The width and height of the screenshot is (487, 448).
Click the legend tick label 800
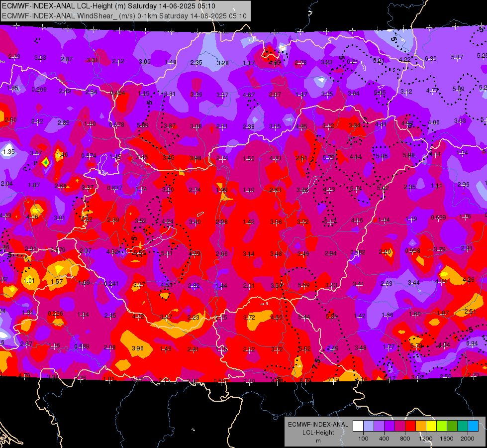pos(405,439)
